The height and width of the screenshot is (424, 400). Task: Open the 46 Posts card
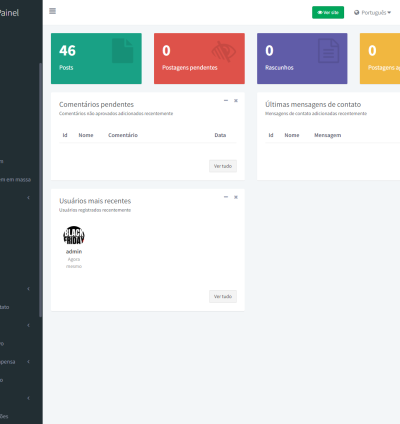pos(96,58)
